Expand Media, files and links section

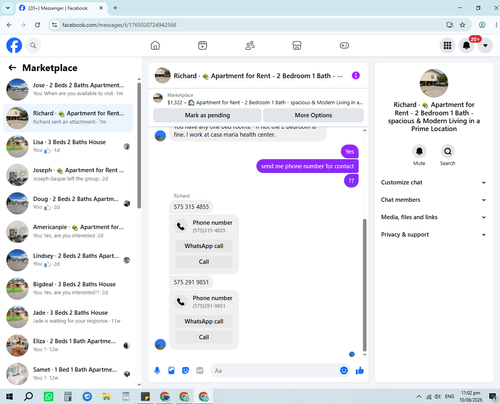tap(433, 217)
